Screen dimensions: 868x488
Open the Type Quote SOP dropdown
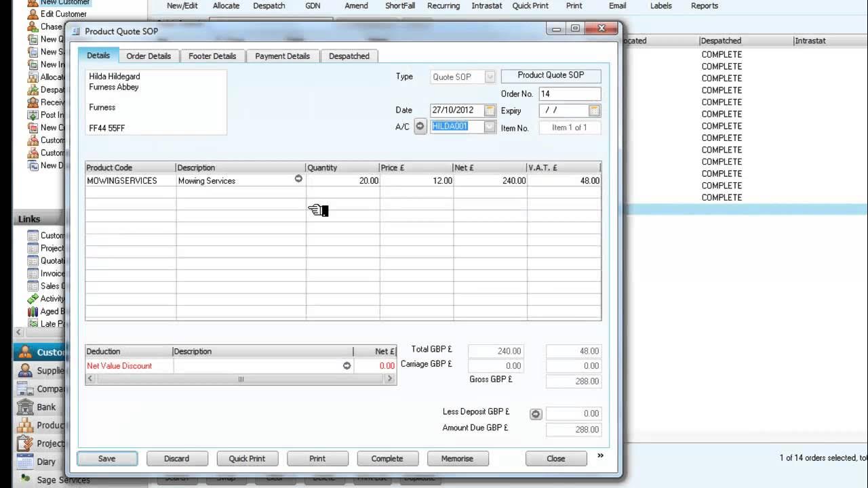(x=490, y=77)
